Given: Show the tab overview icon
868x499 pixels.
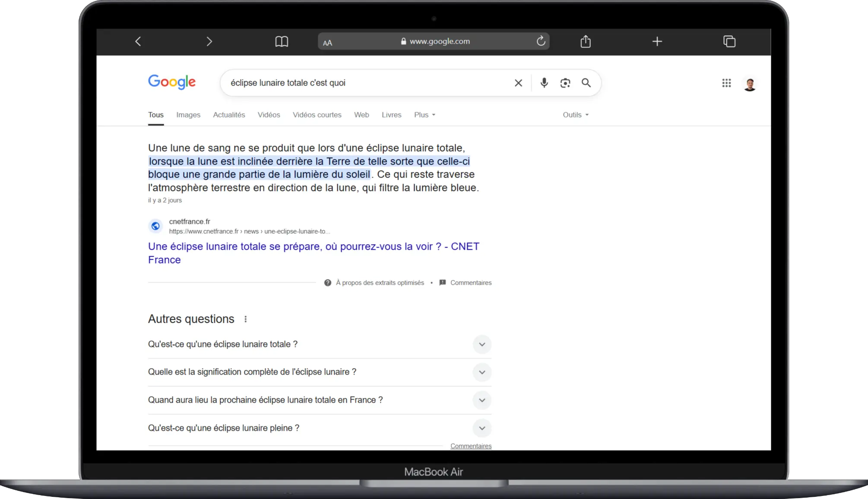Looking at the screenshot, I should click(x=729, y=41).
